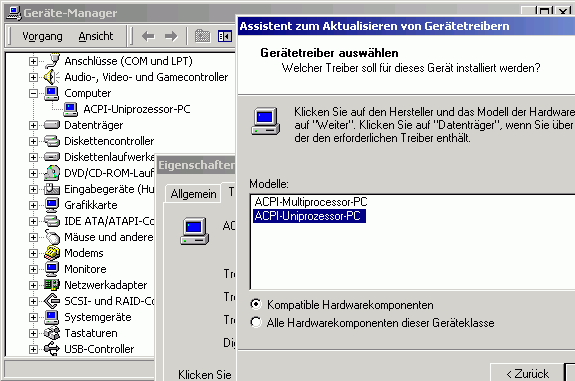Select ACPI-Multiprocessor-PC in the Modelle list
Screen dimensions: 575x381
coord(311,202)
